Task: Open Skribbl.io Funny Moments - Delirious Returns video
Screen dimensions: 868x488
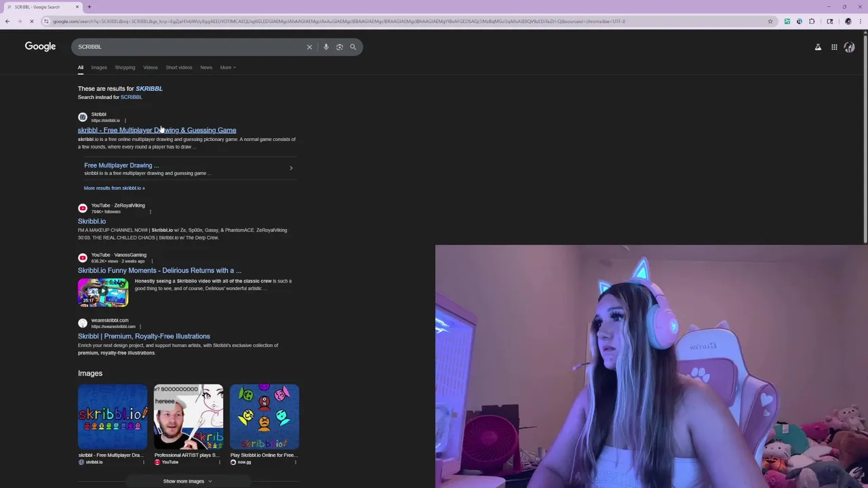Action: (159, 270)
